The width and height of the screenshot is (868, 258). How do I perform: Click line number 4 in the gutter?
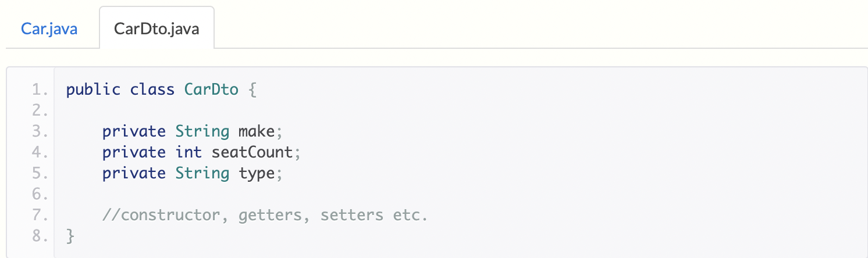(x=40, y=152)
